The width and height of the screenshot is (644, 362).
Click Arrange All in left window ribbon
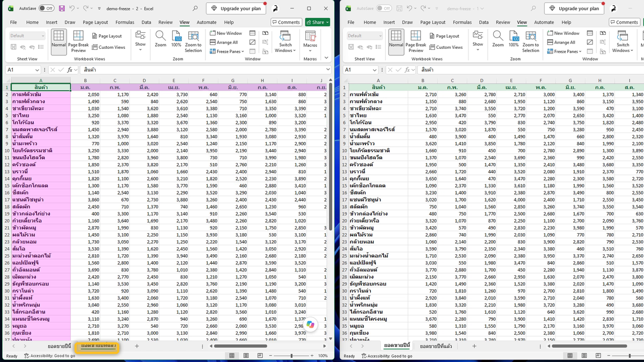pyautogui.click(x=224, y=42)
